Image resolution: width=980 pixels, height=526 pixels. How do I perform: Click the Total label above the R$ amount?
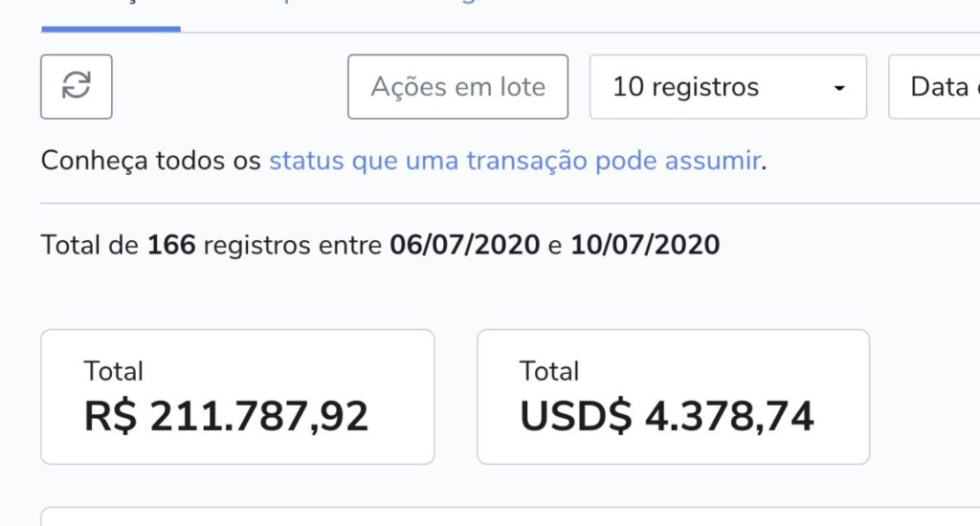click(x=113, y=371)
